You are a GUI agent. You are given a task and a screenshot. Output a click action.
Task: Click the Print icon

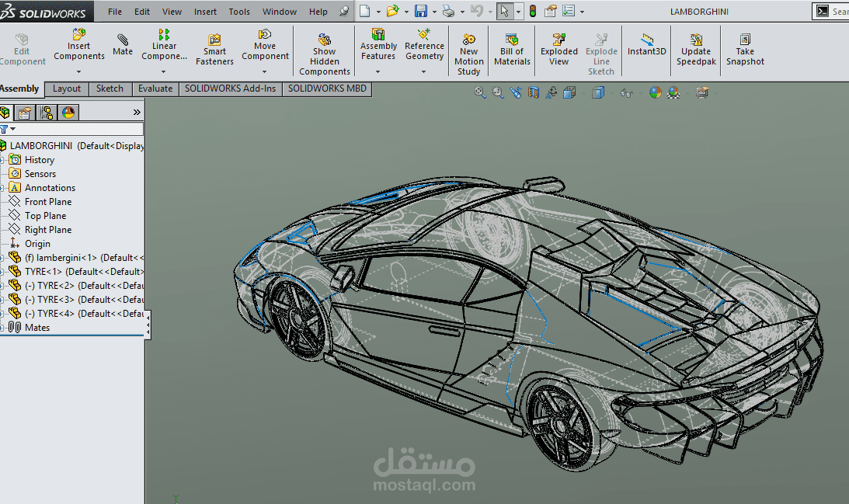coord(448,11)
